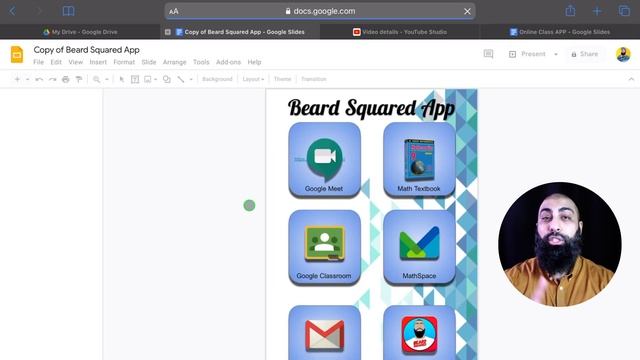This screenshot has height=360, width=640.
Task: Rename the presentation title Copy of Beard Squared App
Action: click(x=87, y=50)
